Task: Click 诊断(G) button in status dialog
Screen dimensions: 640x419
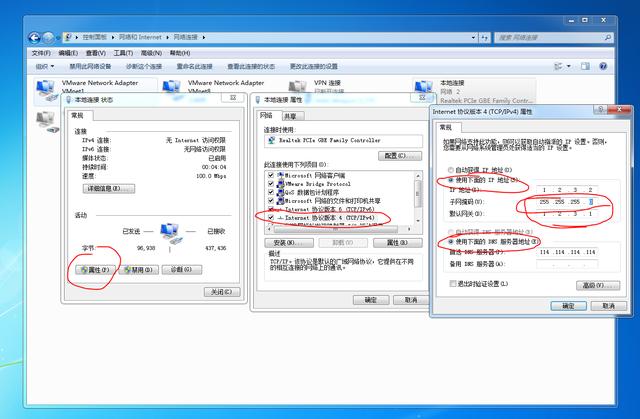Action: pyautogui.click(x=182, y=270)
